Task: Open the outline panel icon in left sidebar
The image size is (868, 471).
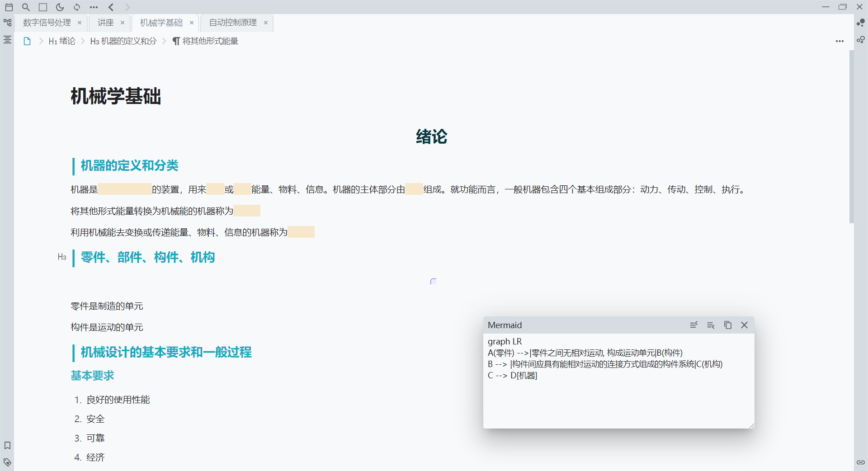Action: (x=7, y=40)
